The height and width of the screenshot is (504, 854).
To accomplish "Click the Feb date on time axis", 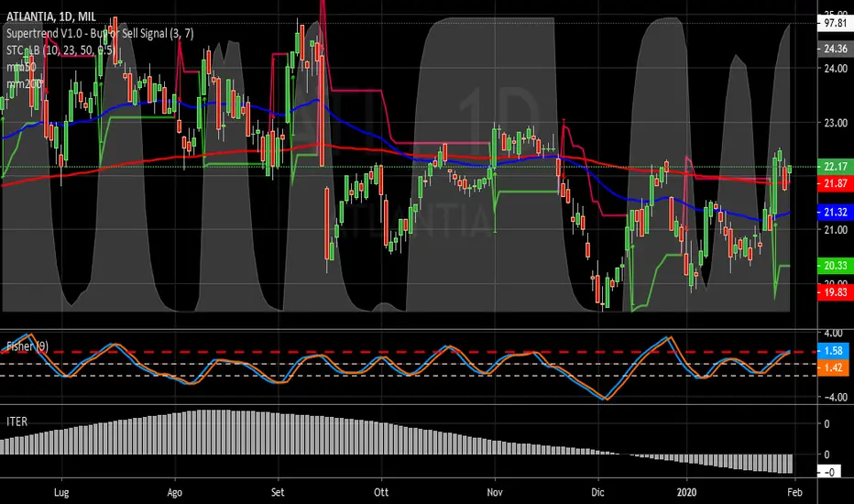I will (x=794, y=492).
